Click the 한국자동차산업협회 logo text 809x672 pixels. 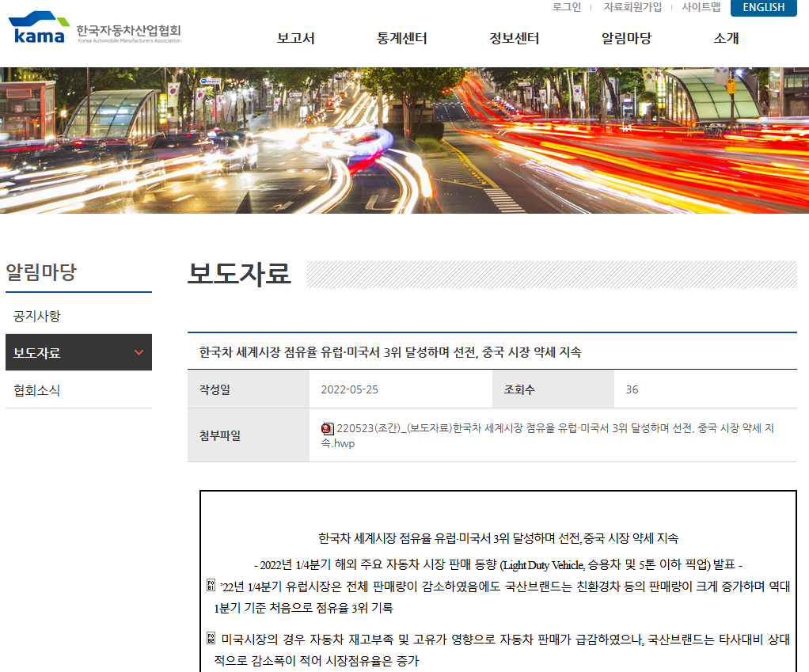click(129, 32)
